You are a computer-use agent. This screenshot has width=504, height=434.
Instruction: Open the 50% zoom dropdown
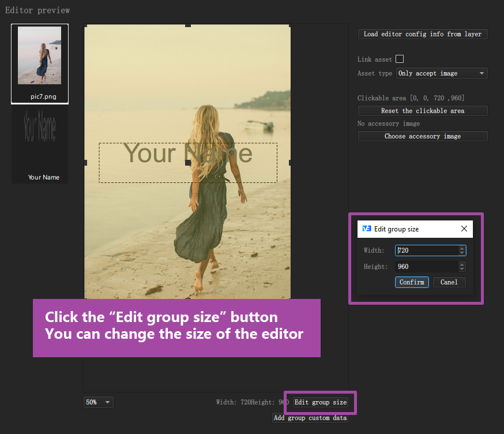(99, 402)
